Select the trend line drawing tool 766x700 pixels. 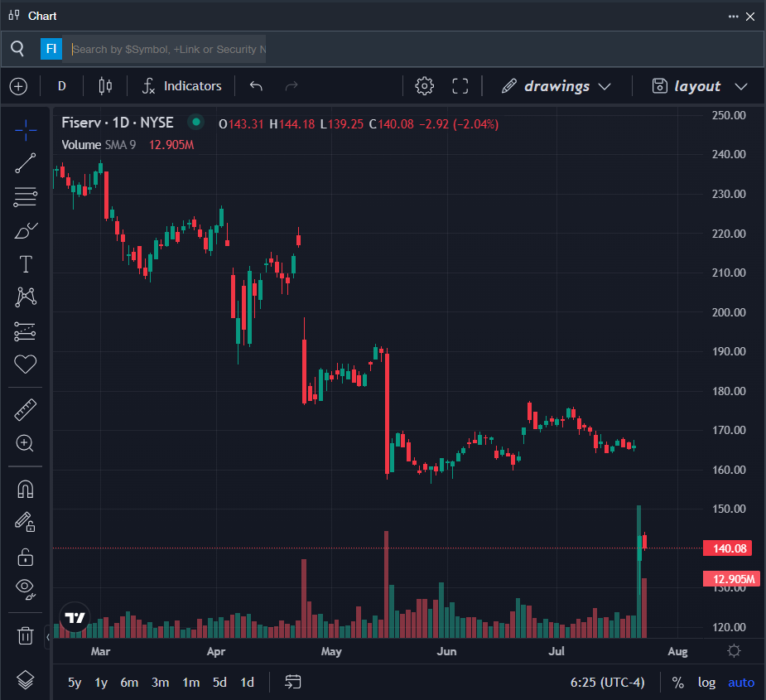[26, 163]
